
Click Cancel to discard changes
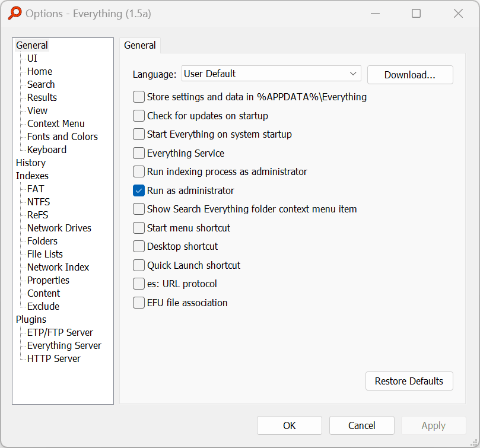point(362,425)
